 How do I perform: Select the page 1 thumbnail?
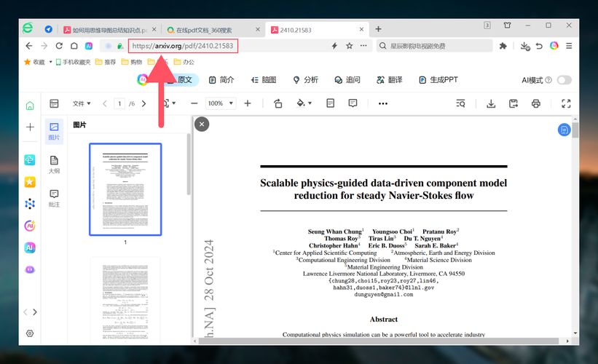point(125,189)
